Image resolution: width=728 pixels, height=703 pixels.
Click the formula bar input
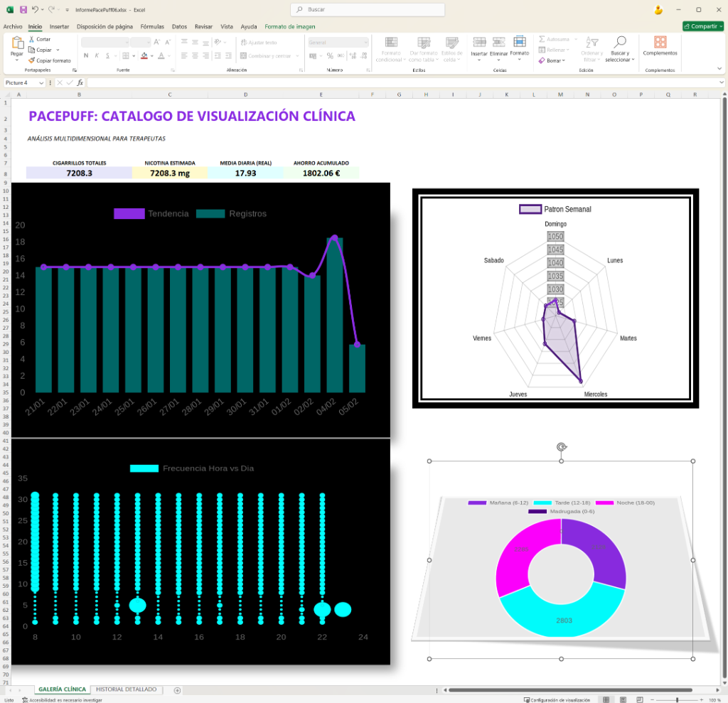coord(402,82)
